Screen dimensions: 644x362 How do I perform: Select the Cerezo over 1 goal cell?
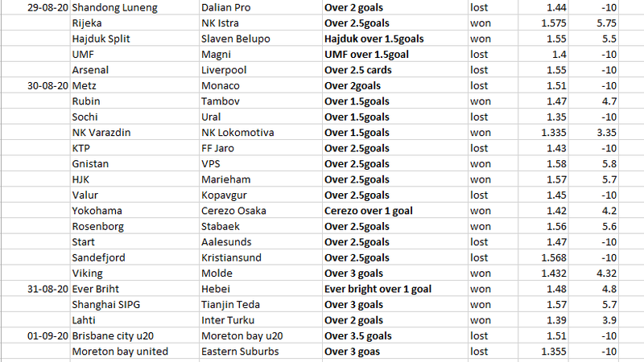(394, 211)
